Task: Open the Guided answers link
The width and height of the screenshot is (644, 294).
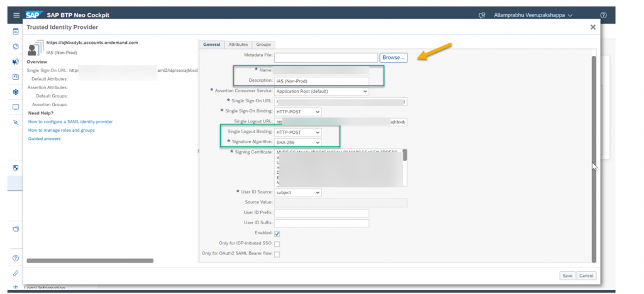Action: (45, 139)
